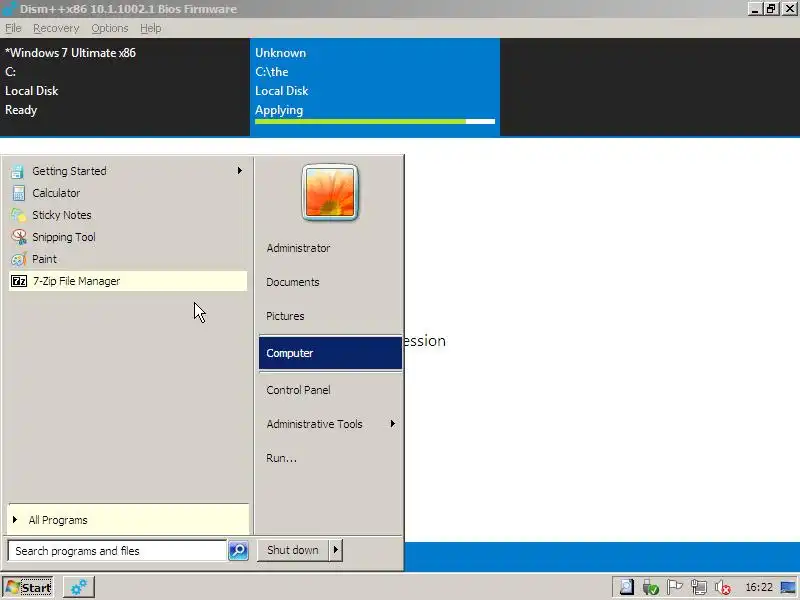Expand the Getting Started submenu arrow
Viewport: 800px width, 600px height.
click(x=239, y=170)
